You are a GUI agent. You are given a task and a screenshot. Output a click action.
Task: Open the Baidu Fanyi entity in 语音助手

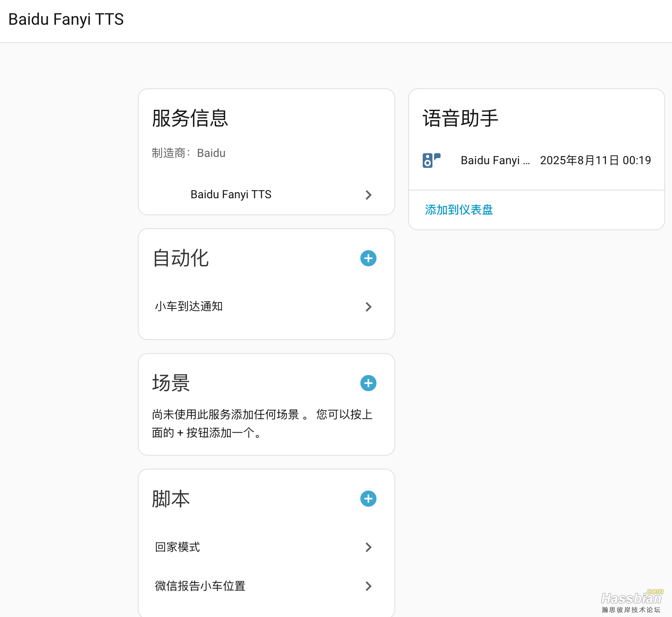click(536, 160)
